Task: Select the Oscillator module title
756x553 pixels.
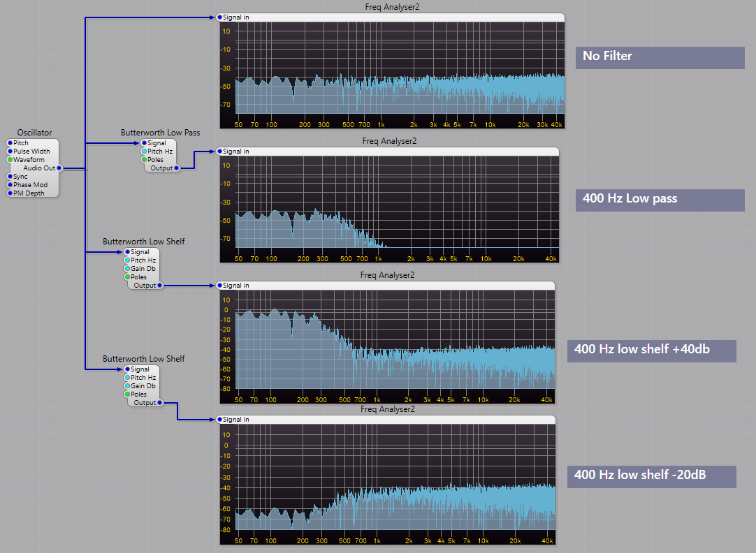Action: click(34, 132)
